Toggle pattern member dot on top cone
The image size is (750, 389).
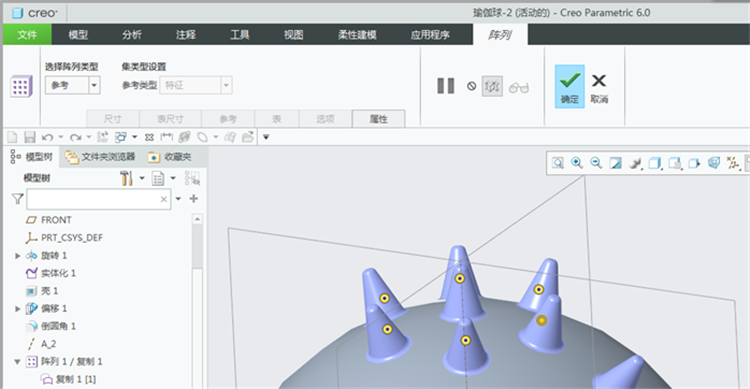coord(460,278)
